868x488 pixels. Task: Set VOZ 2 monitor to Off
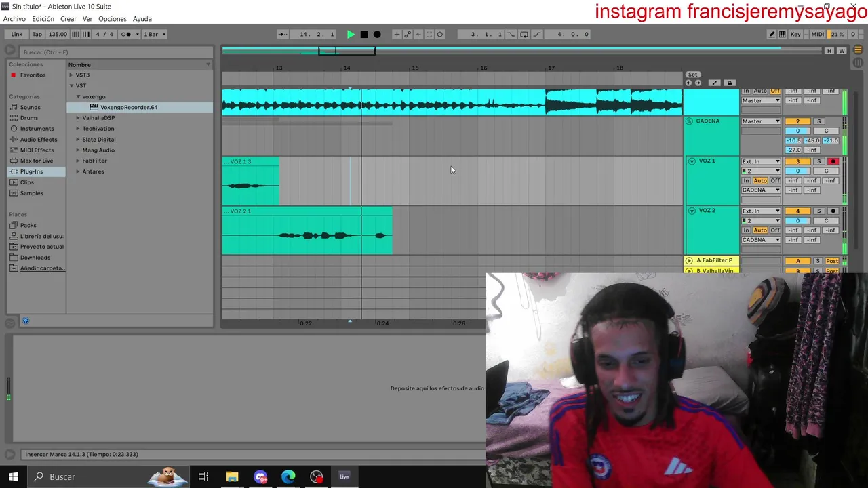pos(775,230)
